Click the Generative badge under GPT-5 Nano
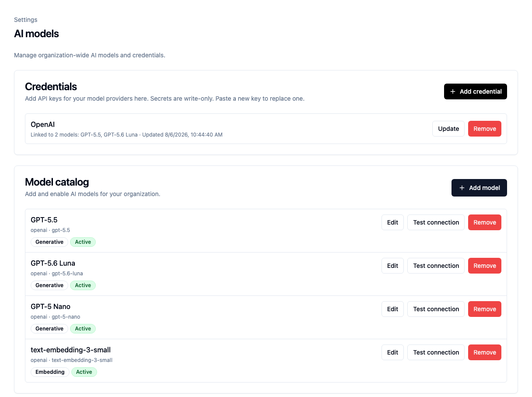The image size is (532, 397). (x=49, y=329)
